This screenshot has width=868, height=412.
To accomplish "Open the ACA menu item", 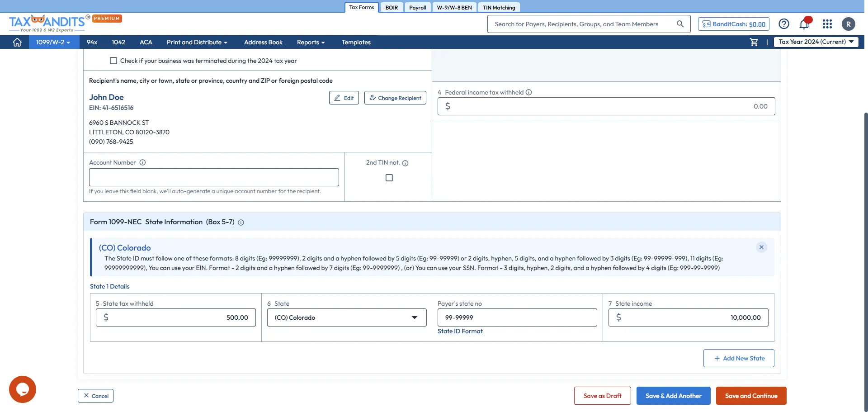I will tap(146, 42).
